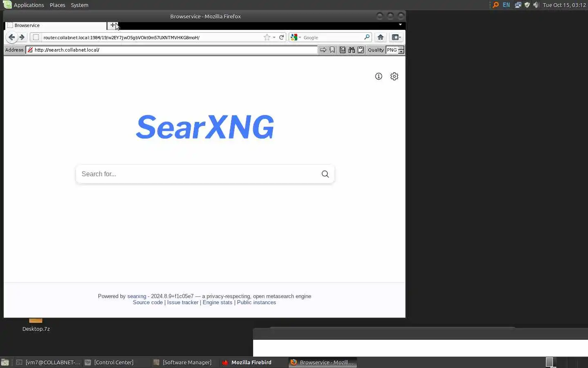
Task: Click the volume speaker tray icon
Action: point(536,5)
